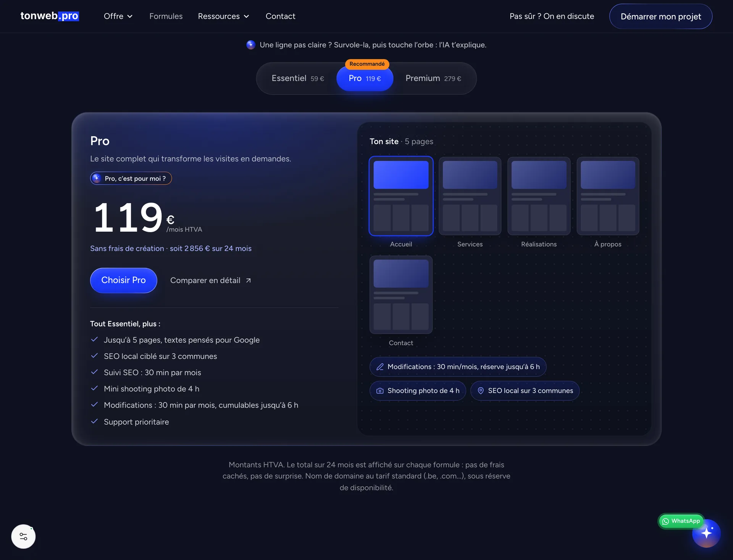The image size is (733, 560).
Task: Click the 'Pro, c'est pour moi ?' chip
Action: [x=131, y=178]
